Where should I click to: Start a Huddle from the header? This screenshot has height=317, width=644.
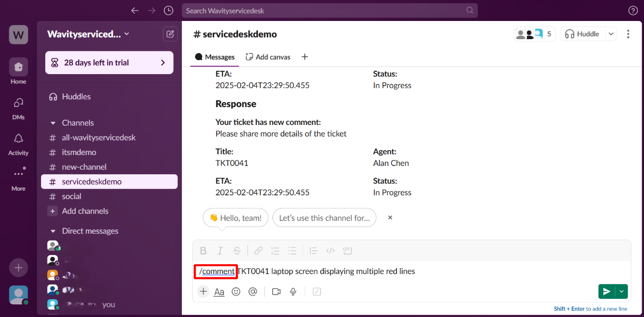(582, 34)
